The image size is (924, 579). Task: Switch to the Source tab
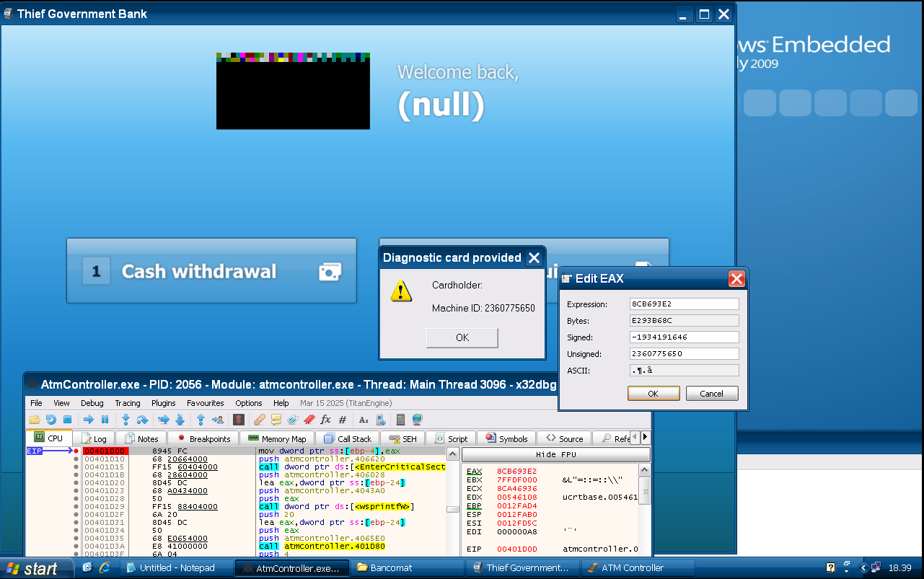tap(564, 438)
